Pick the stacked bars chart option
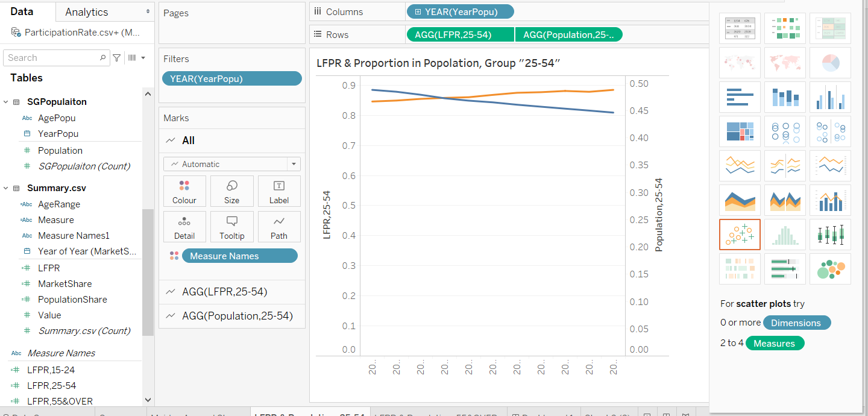 pyautogui.click(x=785, y=96)
